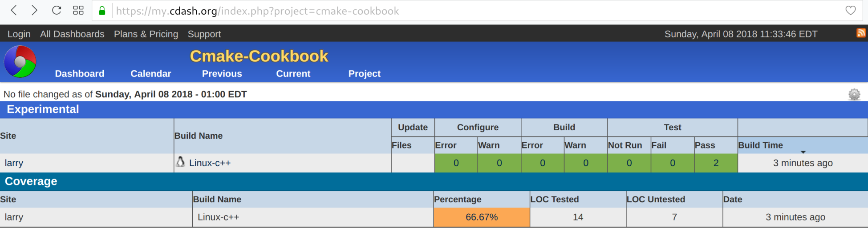Open the Calendar menu item
Viewport: 868px width, 228px height.
(x=150, y=74)
